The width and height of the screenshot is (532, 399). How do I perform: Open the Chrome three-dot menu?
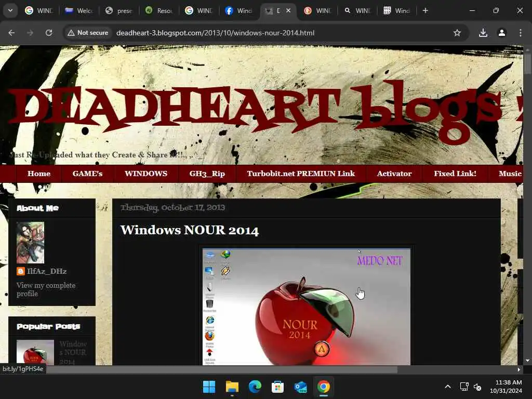click(x=521, y=33)
